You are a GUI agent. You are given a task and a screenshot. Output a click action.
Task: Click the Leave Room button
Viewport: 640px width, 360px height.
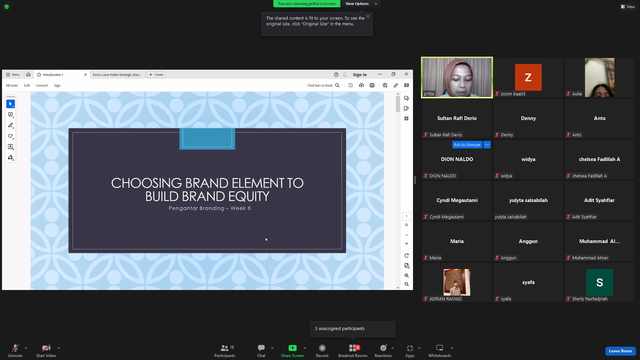(x=620, y=351)
